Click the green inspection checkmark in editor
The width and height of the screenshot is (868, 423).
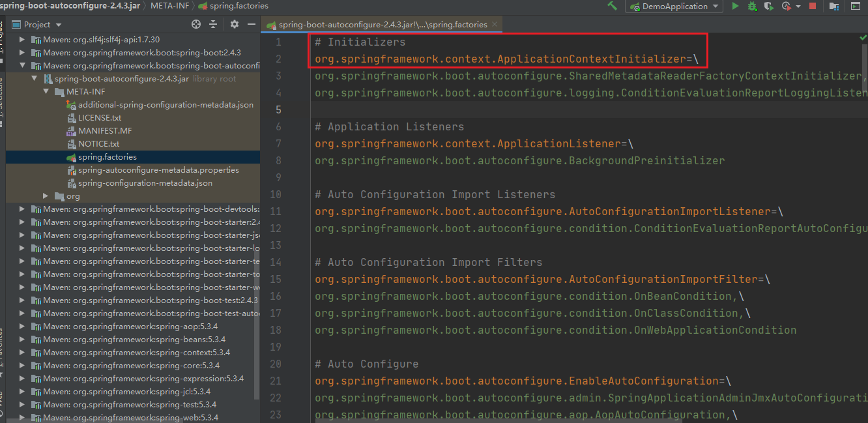pos(863,38)
